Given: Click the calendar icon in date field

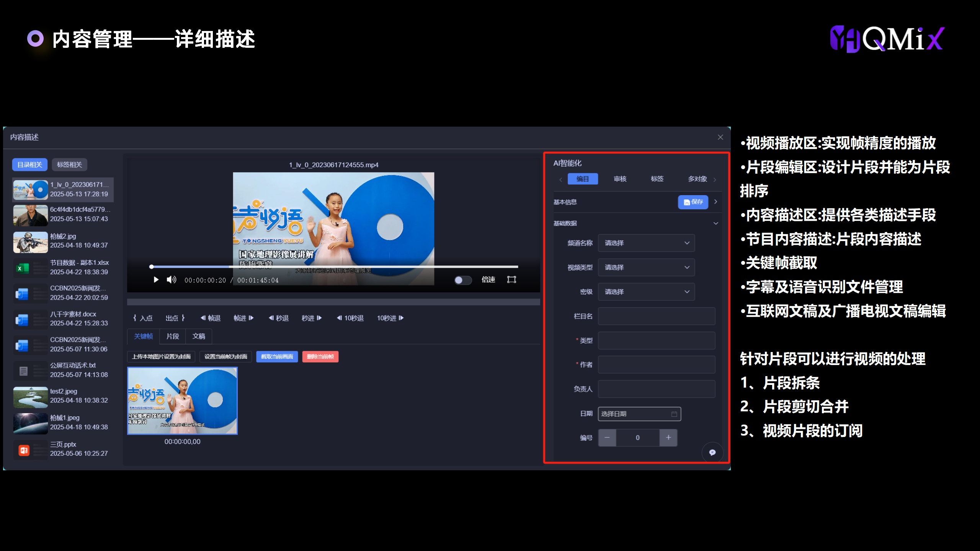Looking at the screenshot, I should (674, 414).
